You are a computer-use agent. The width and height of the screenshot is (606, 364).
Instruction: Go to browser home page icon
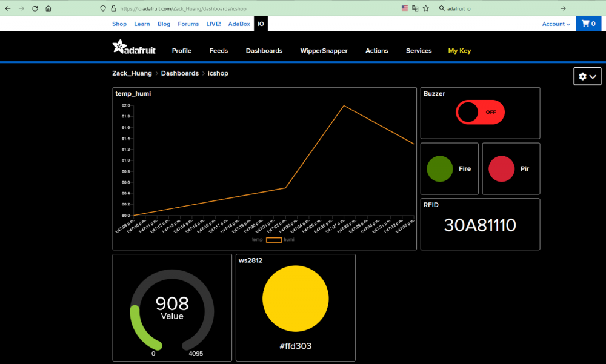(48, 8)
